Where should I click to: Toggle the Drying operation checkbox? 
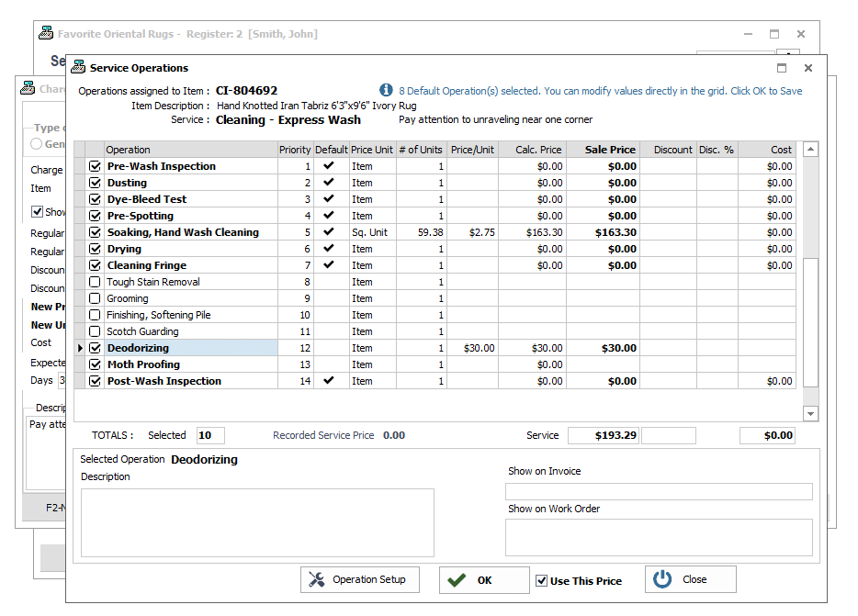pos(96,249)
